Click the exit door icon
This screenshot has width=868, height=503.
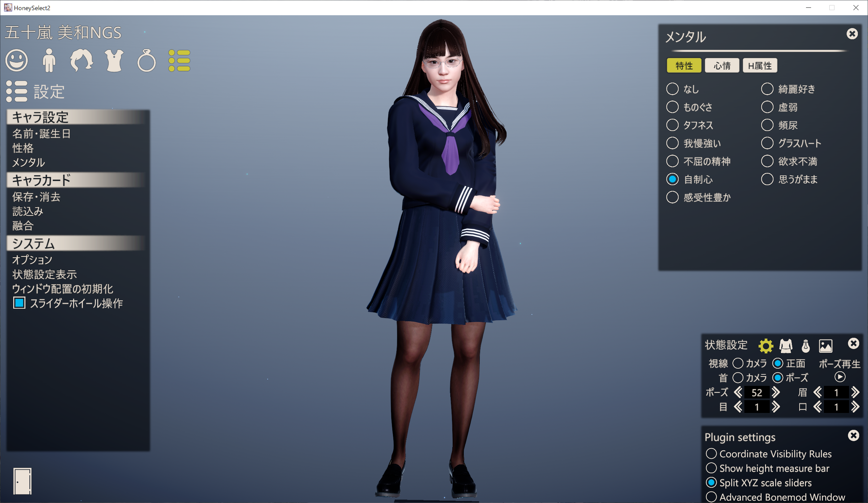(22, 481)
